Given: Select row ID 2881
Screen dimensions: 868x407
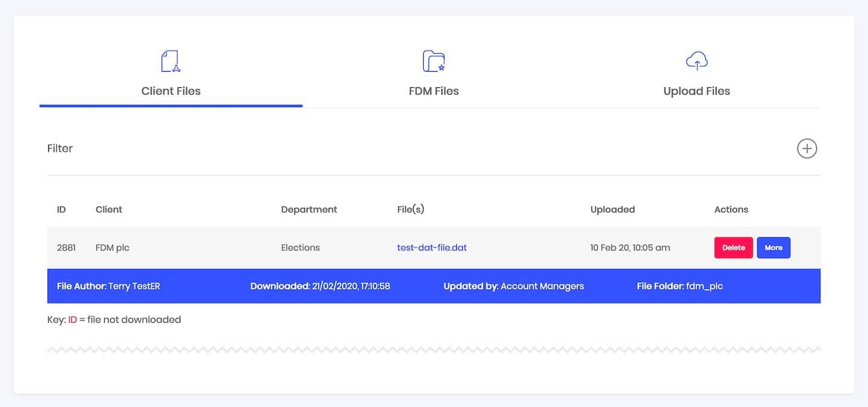Looking at the screenshot, I should 66,247.
